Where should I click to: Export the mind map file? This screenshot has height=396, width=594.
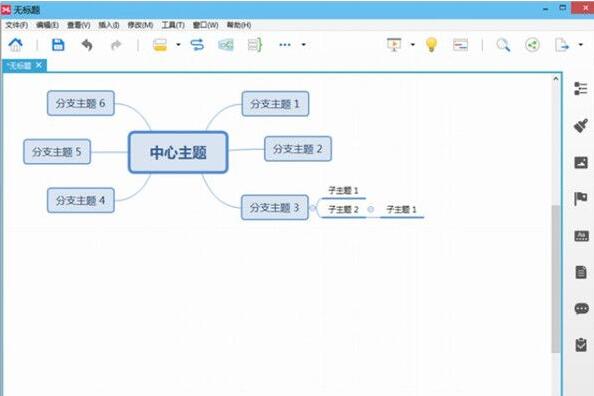click(562, 45)
